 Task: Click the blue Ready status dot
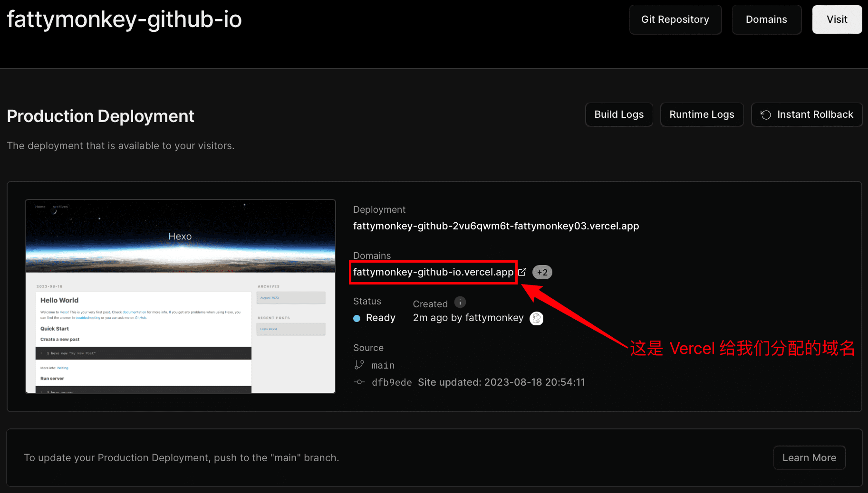click(357, 318)
